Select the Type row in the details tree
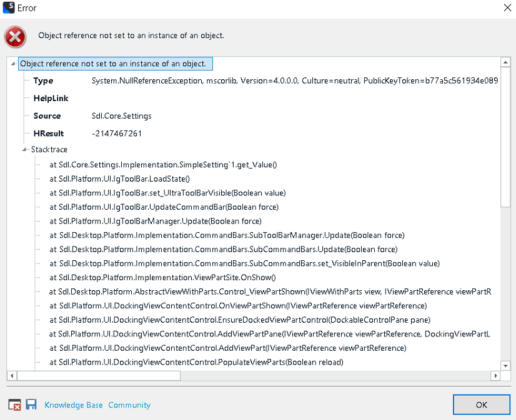The width and height of the screenshot is (516, 420). pyautogui.click(x=44, y=81)
